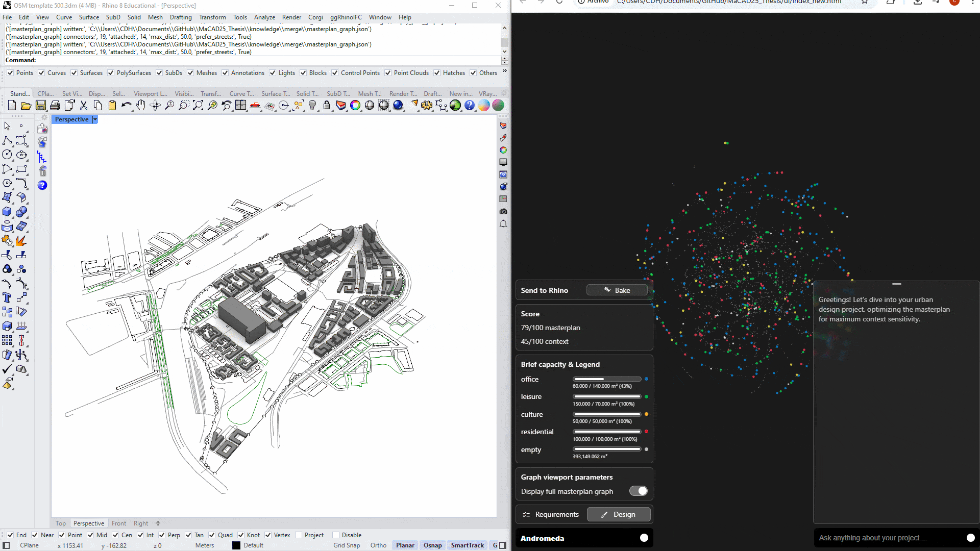Screen dimensions: 980x551
Task: Click the Design button
Action: click(x=619, y=514)
